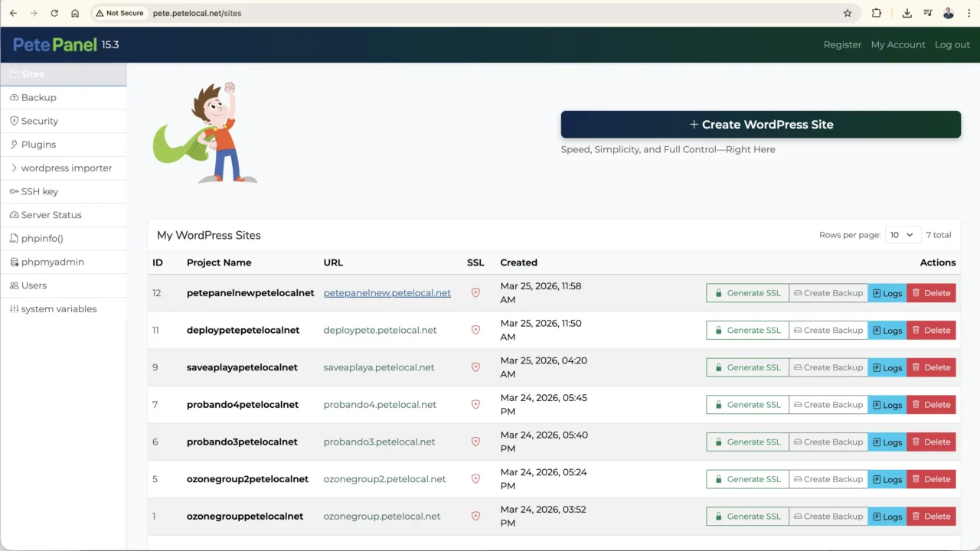Open phpinfo() in the sidebar

point(63,238)
